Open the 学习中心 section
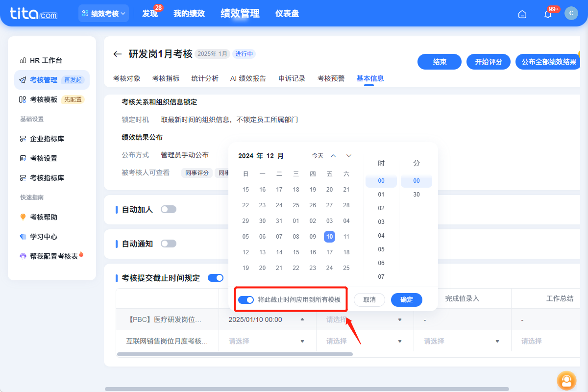This screenshot has height=392, width=588. click(x=44, y=236)
